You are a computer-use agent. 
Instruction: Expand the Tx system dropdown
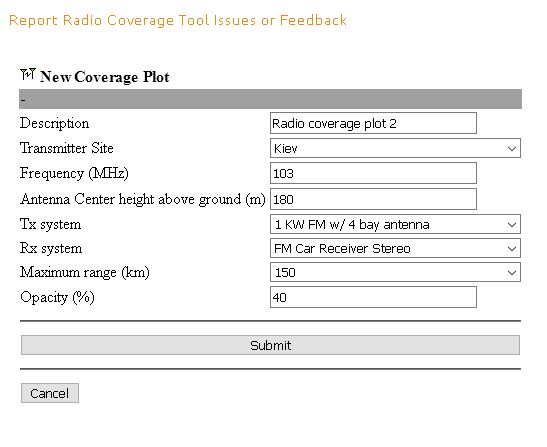click(x=395, y=224)
